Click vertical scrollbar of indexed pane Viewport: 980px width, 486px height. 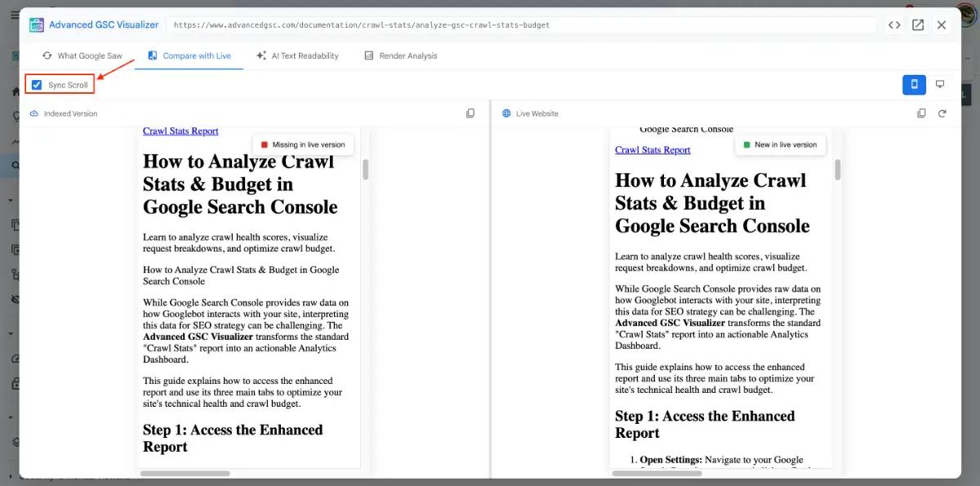click(366, 169)
